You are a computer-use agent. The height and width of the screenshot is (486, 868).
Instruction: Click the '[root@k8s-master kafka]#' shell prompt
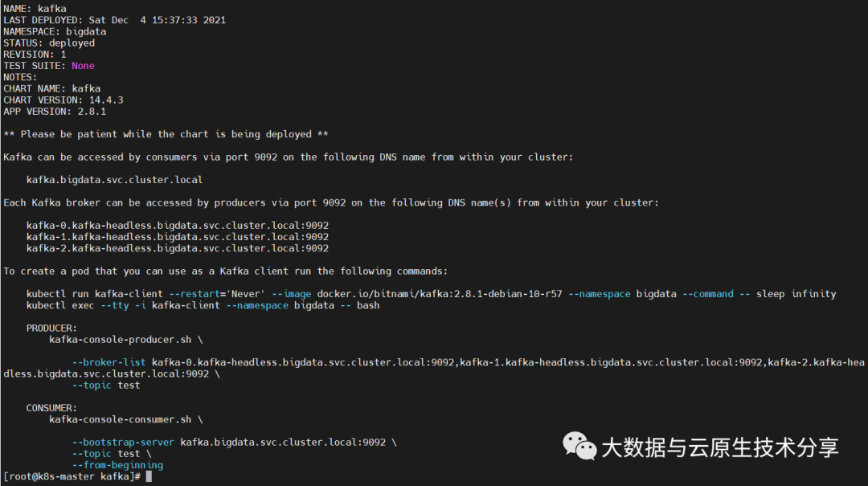72,476
